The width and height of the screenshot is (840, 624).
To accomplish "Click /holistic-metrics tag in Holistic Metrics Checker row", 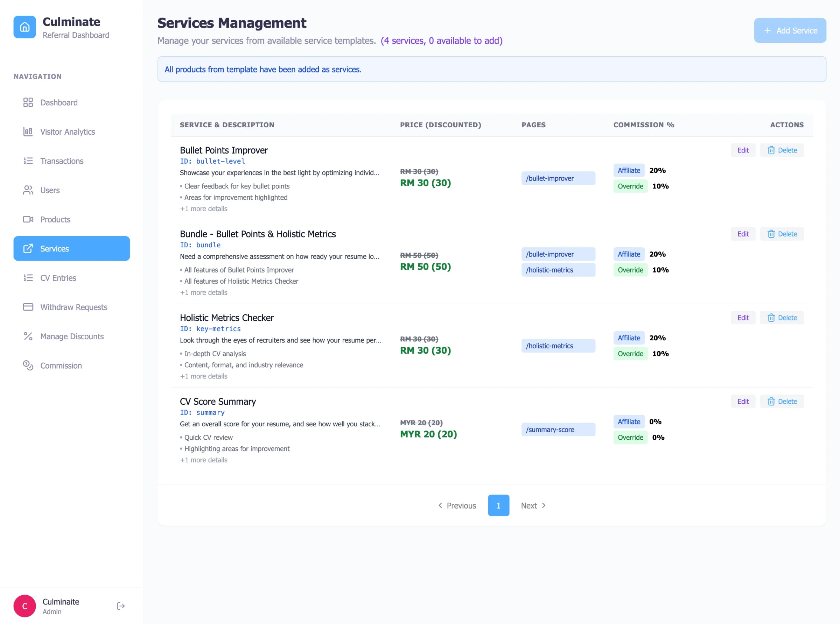I will coord(558,346).
